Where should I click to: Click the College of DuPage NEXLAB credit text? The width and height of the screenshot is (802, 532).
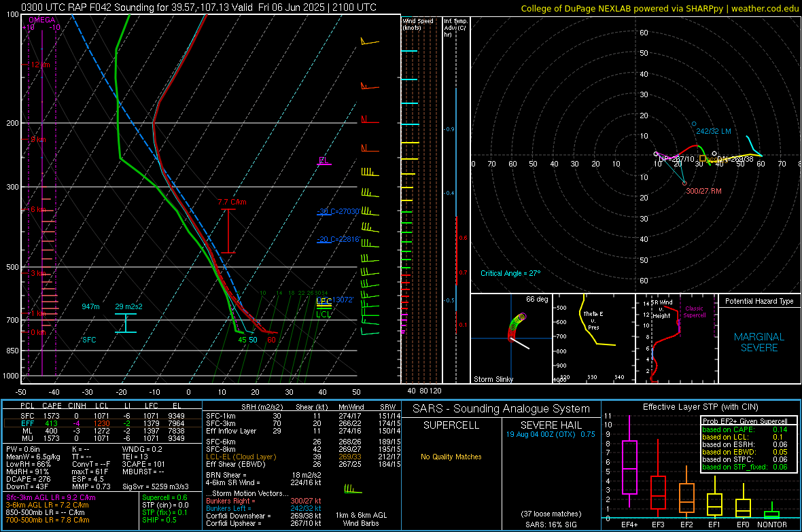coord(659,8)
